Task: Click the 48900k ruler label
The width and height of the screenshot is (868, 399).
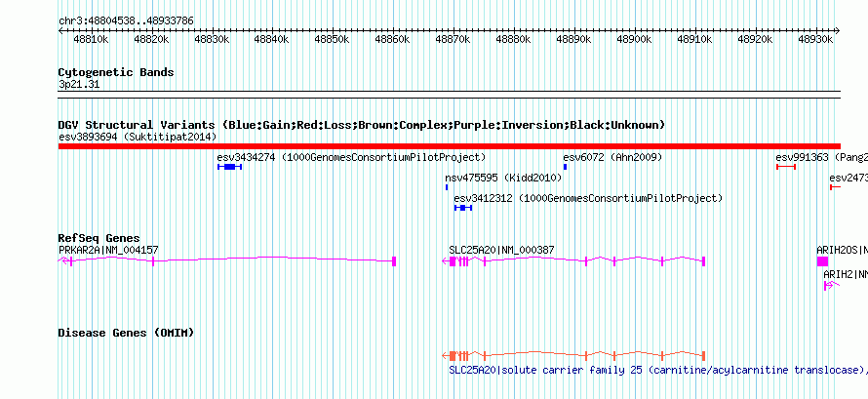Action: click(634, 40)
